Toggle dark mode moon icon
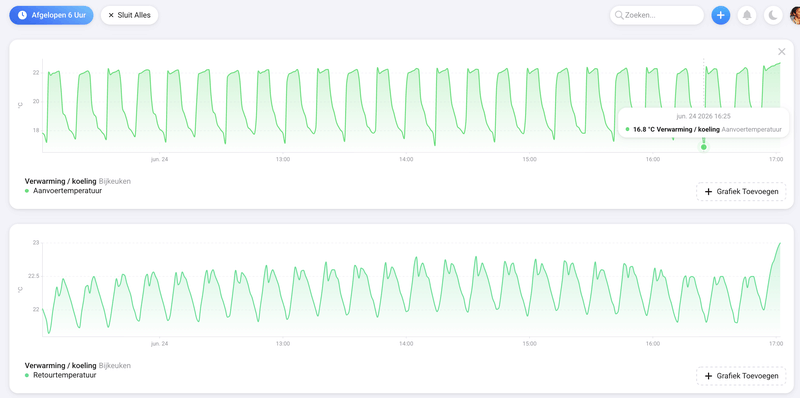Screen dimensions: 800x398 coord(773,15)
